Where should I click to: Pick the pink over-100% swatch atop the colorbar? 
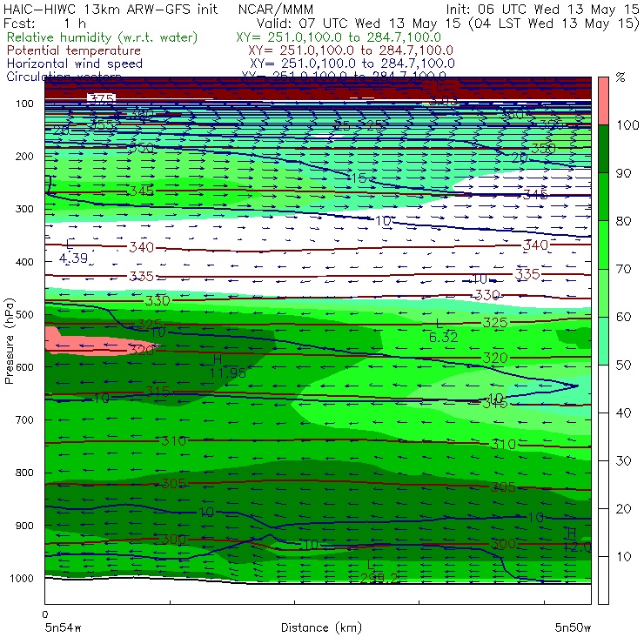[603, 101]
